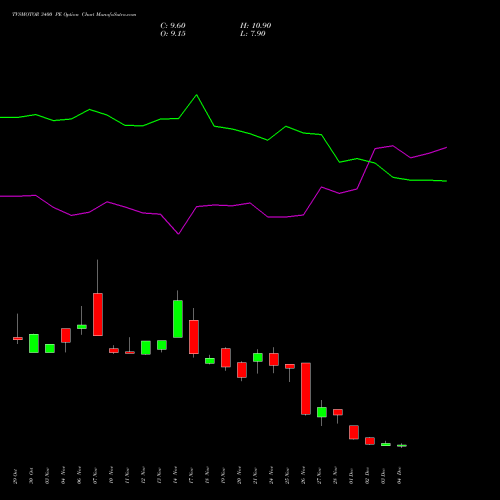Select the 13 Nov date label
The width and height of the screenshot is (500, 500).
(159, 476)
